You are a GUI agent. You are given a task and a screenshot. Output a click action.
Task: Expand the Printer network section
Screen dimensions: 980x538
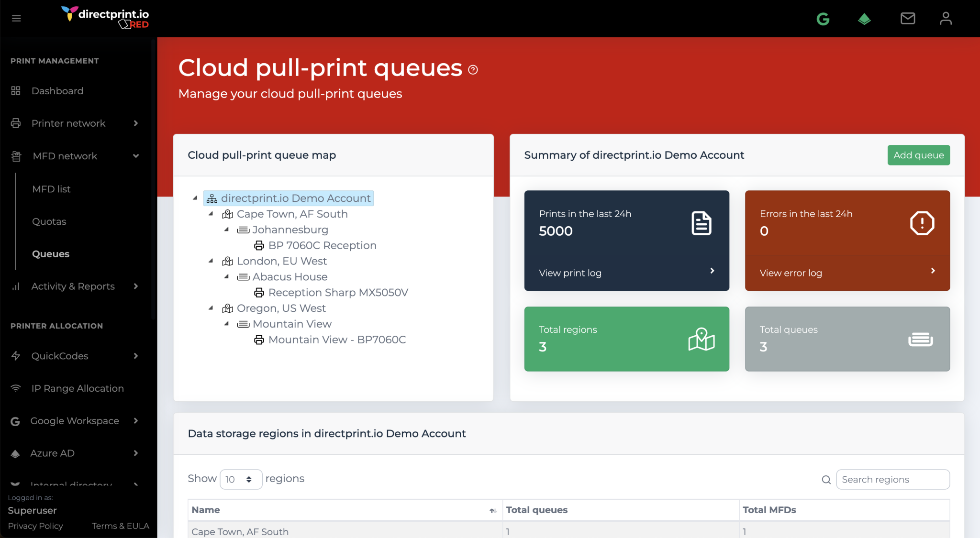137,123
